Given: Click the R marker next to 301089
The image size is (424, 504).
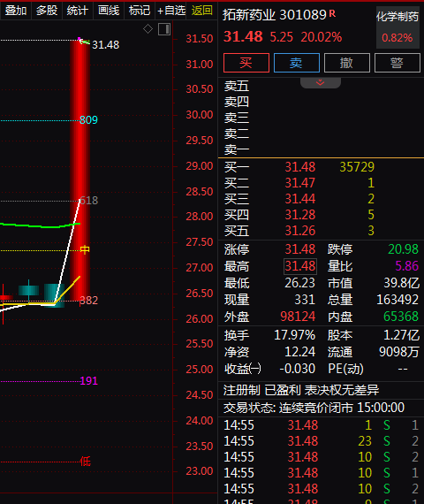Looking at the screenshot, I should [x=332, y=13].
